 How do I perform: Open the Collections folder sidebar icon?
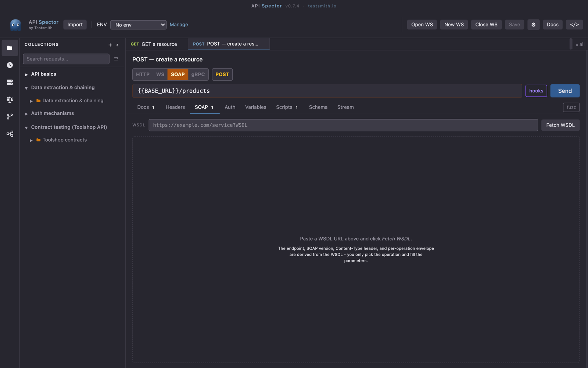pos(10,48)
